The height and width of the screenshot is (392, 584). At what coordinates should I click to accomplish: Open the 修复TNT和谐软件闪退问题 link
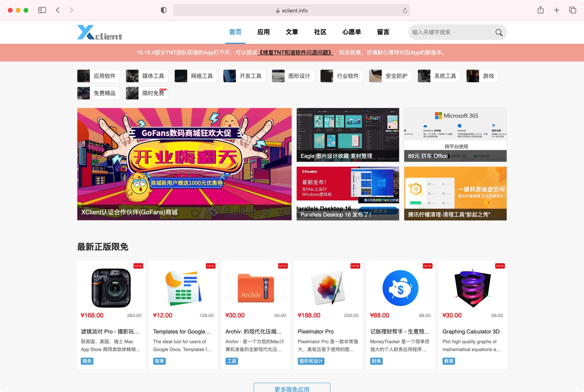point(295,52)
